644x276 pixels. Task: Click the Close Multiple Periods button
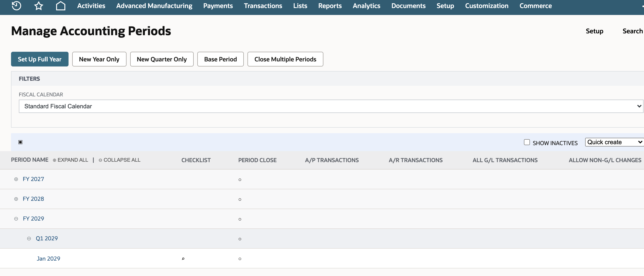pyautogui.click(x=285, y=59)
